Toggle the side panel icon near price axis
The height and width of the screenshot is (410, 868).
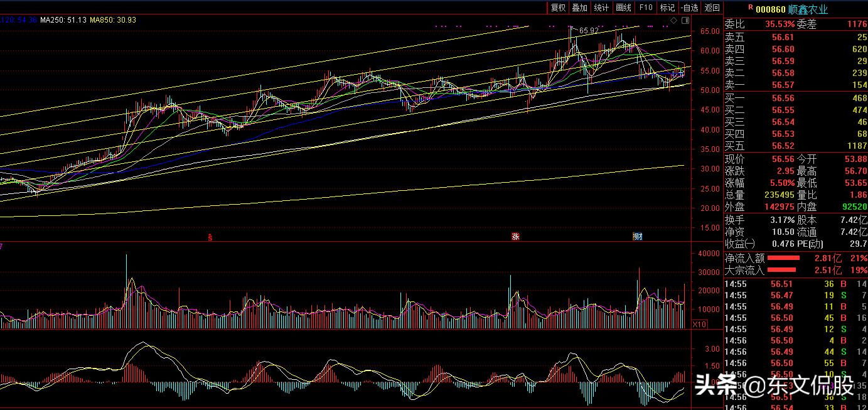[x=685, y=21]
